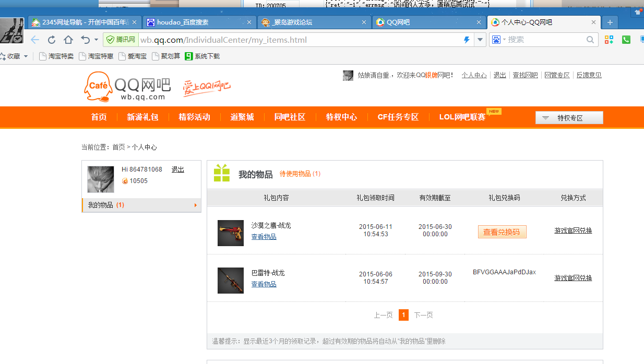This screenshot has width=644, height=364.
Task: Open the 网管专区 header link
Action: [x=557, y=75]
